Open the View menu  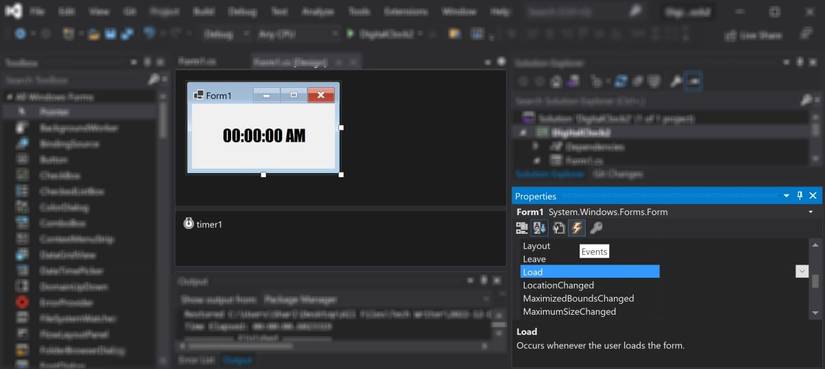click(98, 12)
